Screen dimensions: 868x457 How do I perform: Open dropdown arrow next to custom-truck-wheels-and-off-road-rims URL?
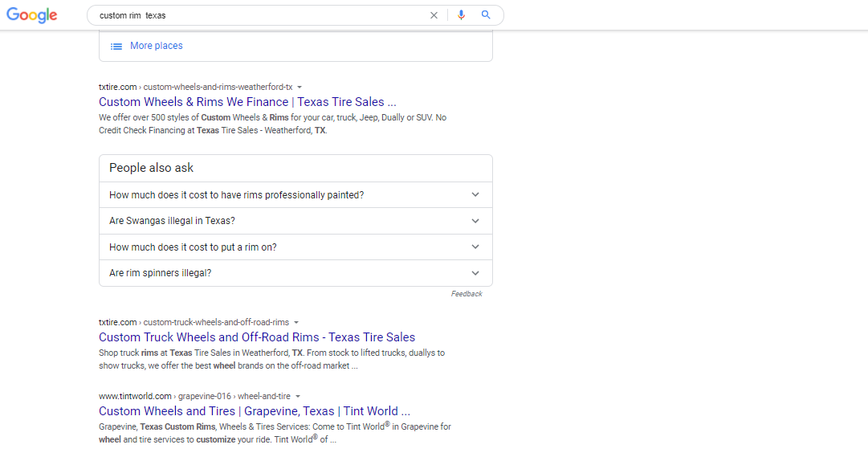point(296,322)
